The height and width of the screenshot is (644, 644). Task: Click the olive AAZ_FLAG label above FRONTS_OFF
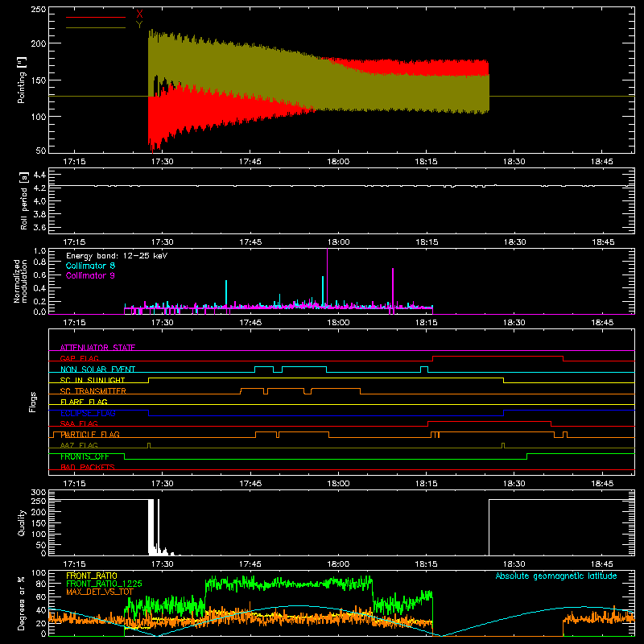[x=79, y=445]
